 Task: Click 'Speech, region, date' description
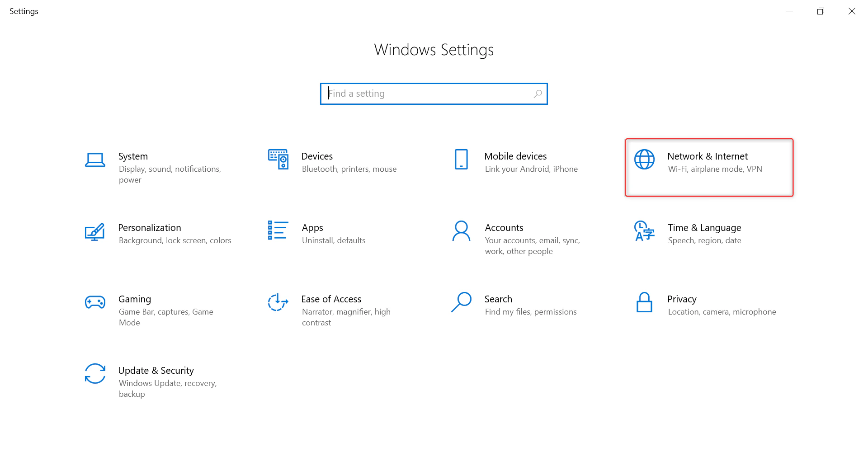704,240
